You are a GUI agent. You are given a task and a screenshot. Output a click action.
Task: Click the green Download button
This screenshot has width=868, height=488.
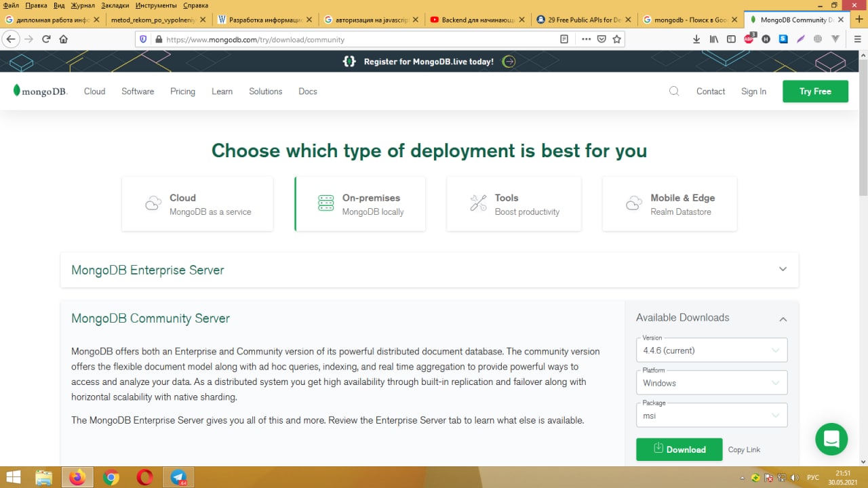pyautogui.click(x=679, y=449)
